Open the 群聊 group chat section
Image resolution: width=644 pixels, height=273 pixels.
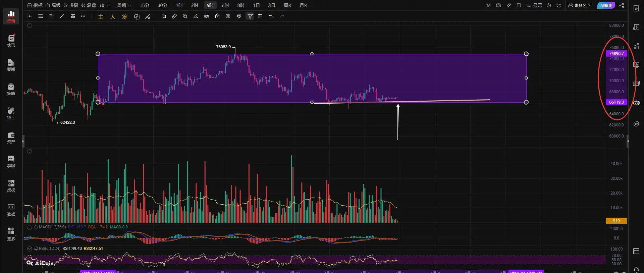click(x=11, y=161)
